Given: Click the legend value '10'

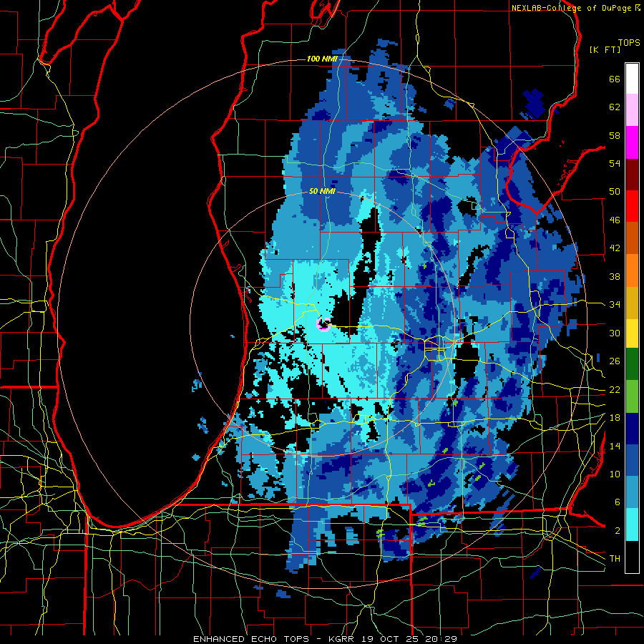Looking at the screenshot, I should [615, 474].
